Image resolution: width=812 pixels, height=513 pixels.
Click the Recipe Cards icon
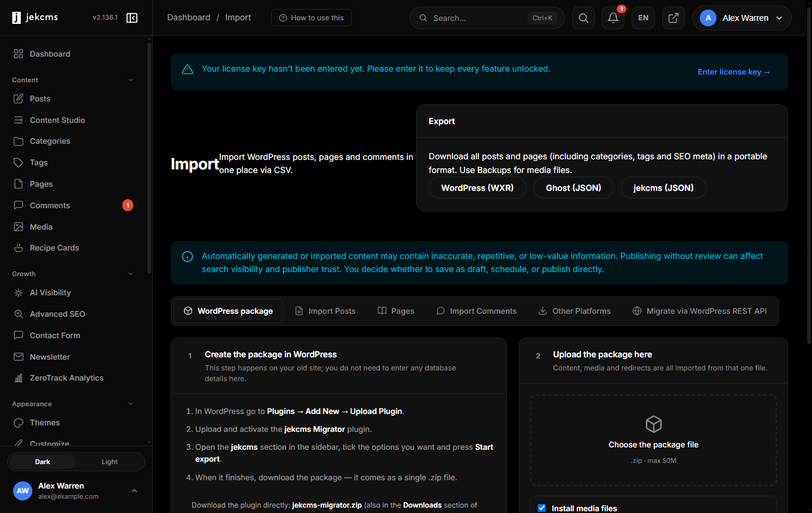[19, 248]
